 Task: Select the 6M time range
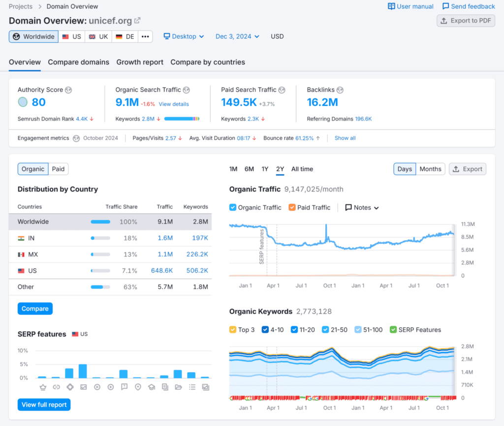point(249,169)
